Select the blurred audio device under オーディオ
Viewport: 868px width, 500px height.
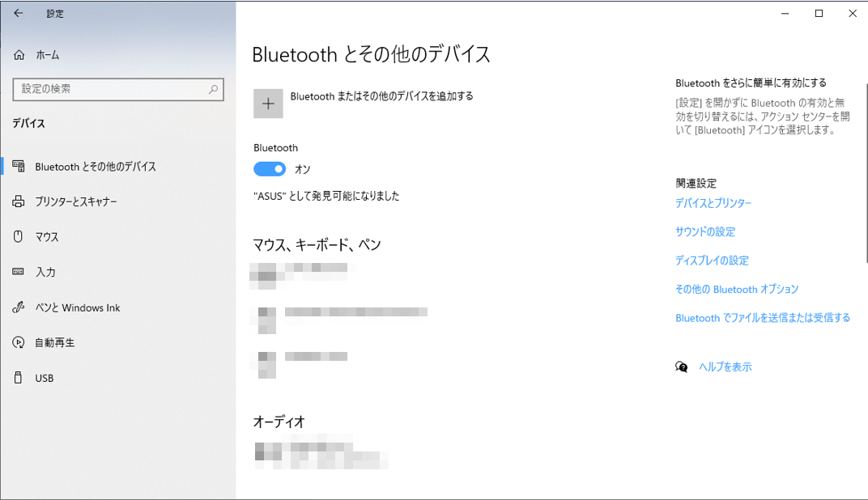[321, 454]
